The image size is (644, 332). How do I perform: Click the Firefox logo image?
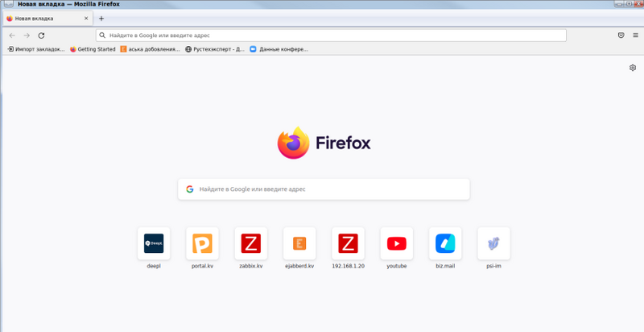293,143
